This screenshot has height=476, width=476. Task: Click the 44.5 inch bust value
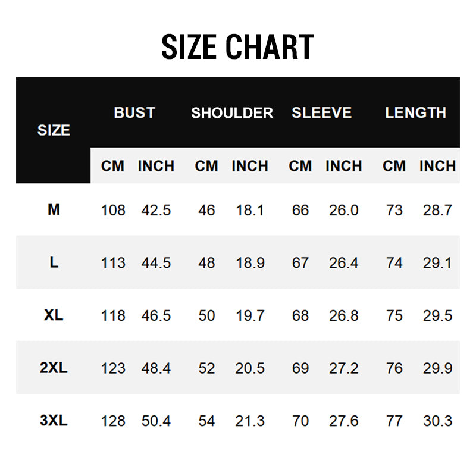[156, 263]
